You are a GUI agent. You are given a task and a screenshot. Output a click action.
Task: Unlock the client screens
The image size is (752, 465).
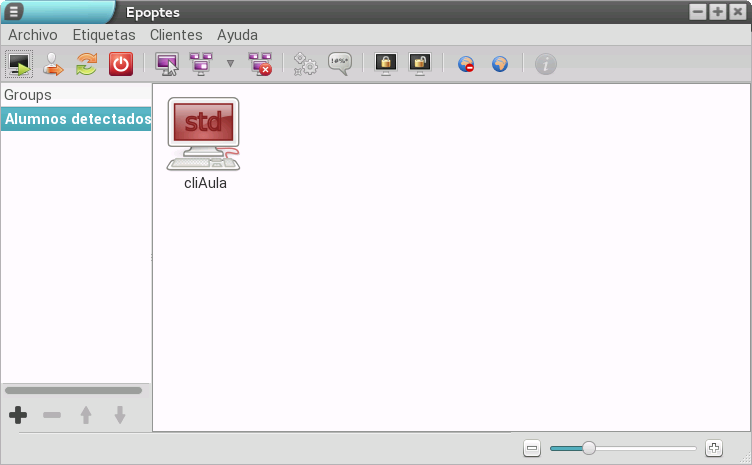(420, 65)
